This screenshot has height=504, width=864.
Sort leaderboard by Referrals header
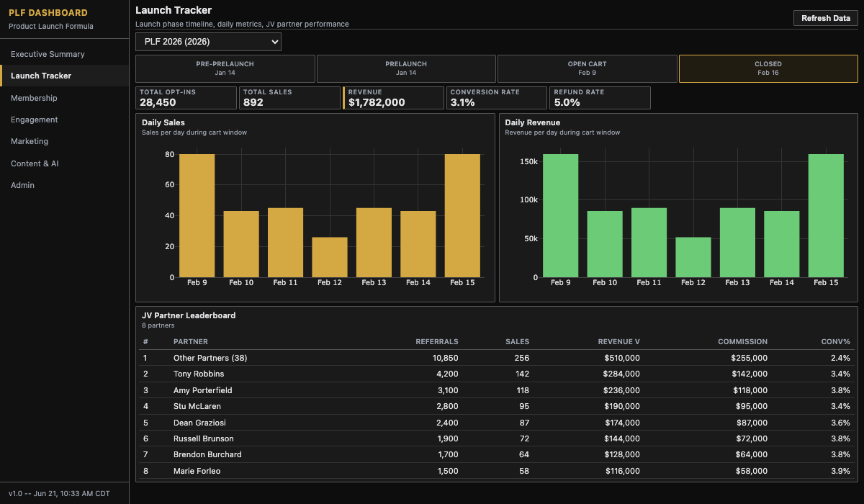(x=437, y=342)
